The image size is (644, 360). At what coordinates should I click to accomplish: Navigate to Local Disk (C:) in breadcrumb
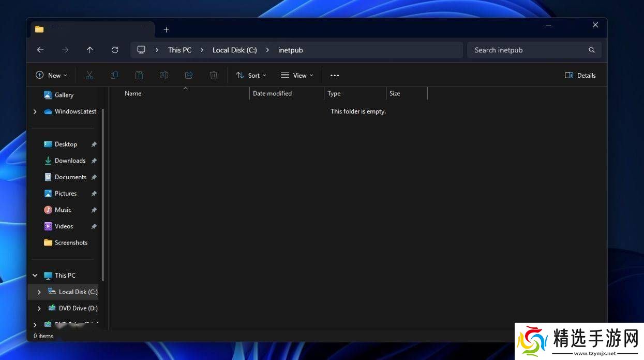pos(234,50)
